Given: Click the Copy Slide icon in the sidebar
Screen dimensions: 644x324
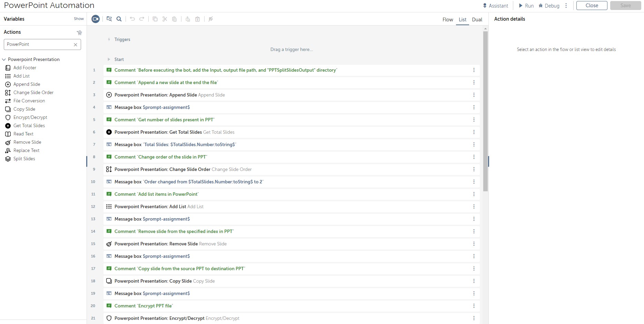Looking at the screenshot, I should [8, 109].
